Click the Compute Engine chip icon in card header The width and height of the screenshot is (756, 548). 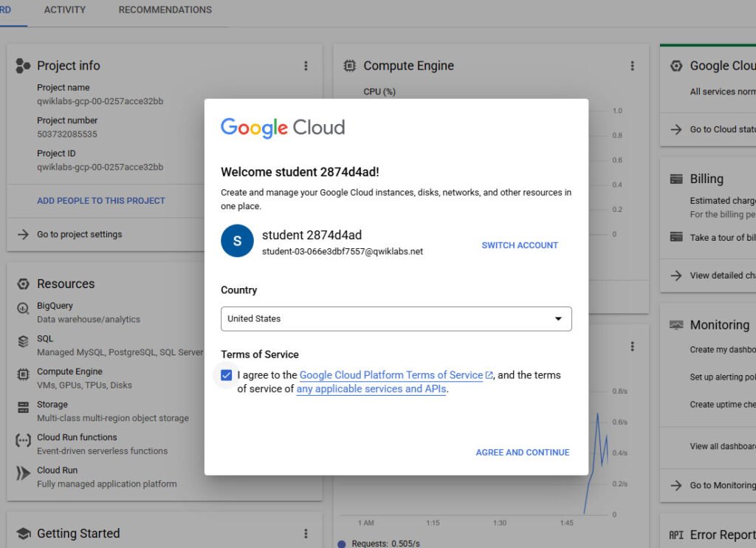pyautogui.click(x=349, y=66)
